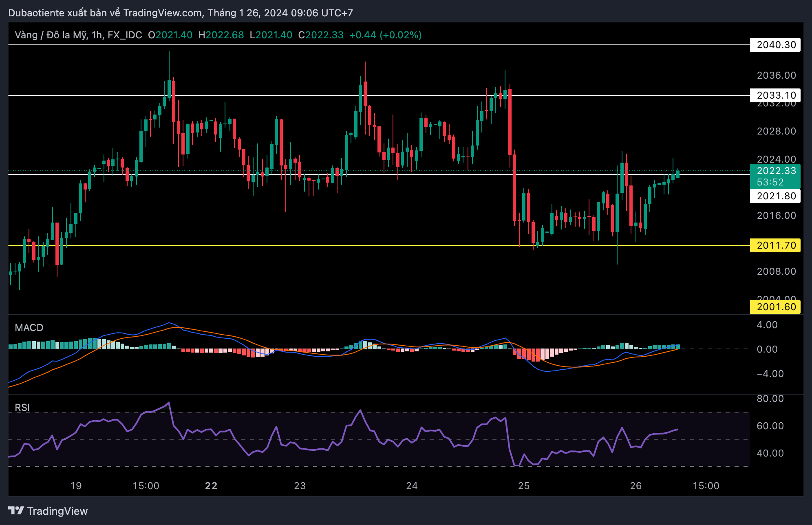Image resolution: width=812 pixels, height=525 pixels.
Task: Click the RSI scale value 60.00
Action: pos(770,426)
